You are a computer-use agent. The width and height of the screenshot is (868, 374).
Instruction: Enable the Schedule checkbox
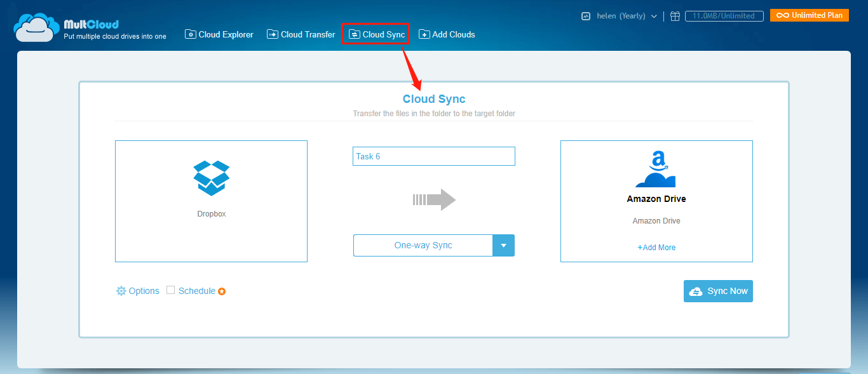coord(170,290)
